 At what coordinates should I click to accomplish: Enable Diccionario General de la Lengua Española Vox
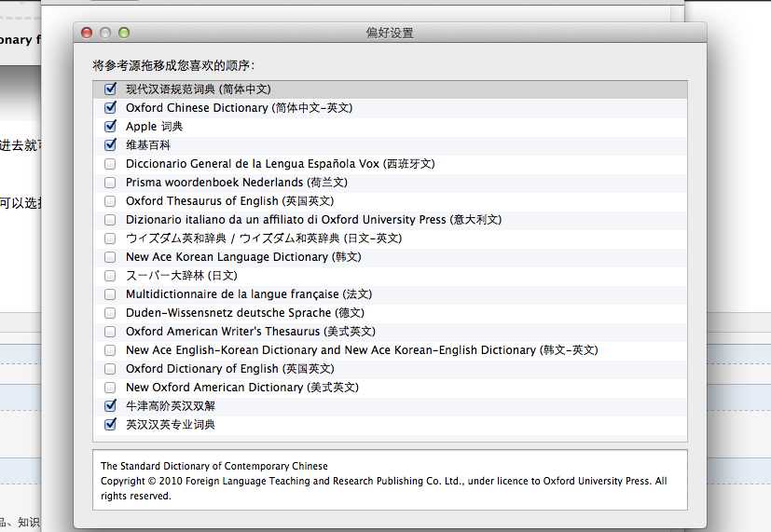(x=110, y=164)
